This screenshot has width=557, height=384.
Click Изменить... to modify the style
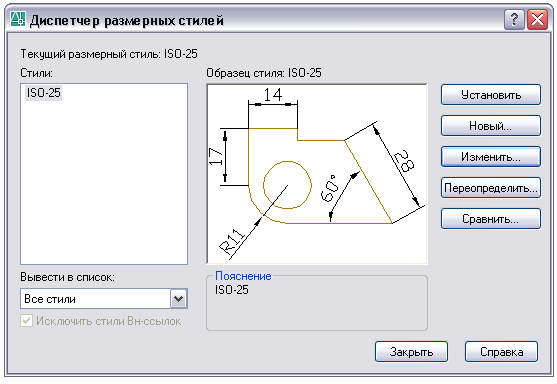click(491, 157)
